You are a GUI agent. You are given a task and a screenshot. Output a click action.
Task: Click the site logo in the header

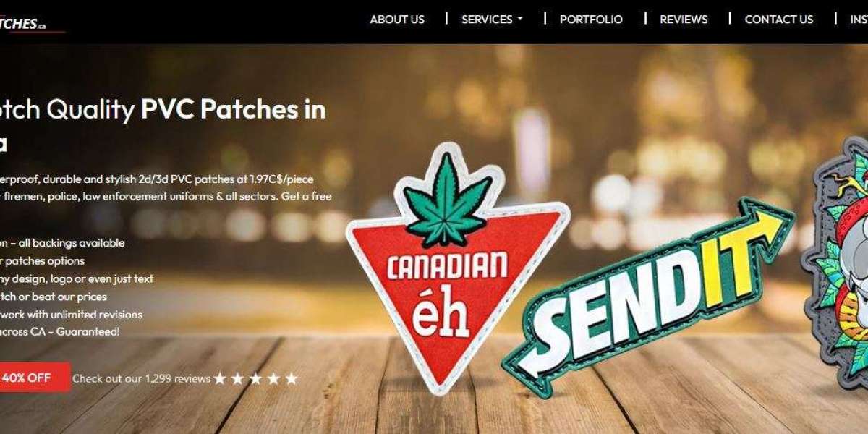pos(32,24)
